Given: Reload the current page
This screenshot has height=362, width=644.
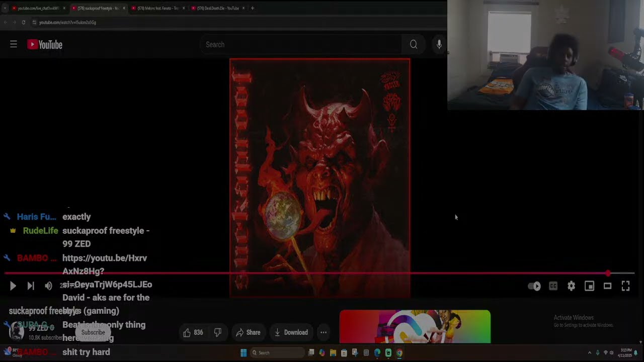Looking at the screenshot, I should pyautogui.click(x=23, y=22).
